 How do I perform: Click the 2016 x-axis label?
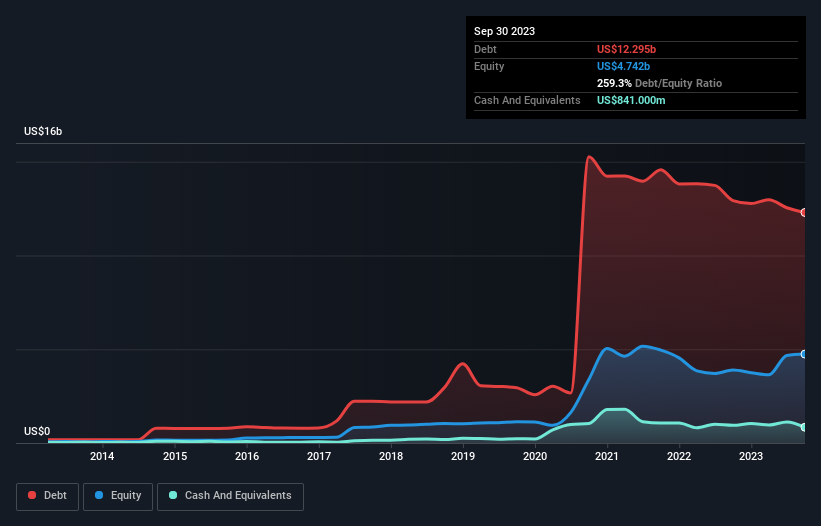coord(247,456)
